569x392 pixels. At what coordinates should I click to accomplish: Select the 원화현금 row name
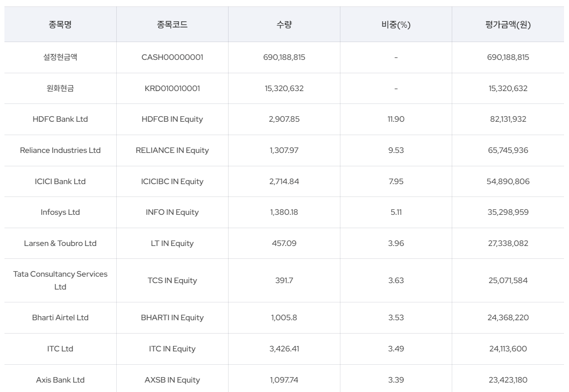[x=60, y=88]
